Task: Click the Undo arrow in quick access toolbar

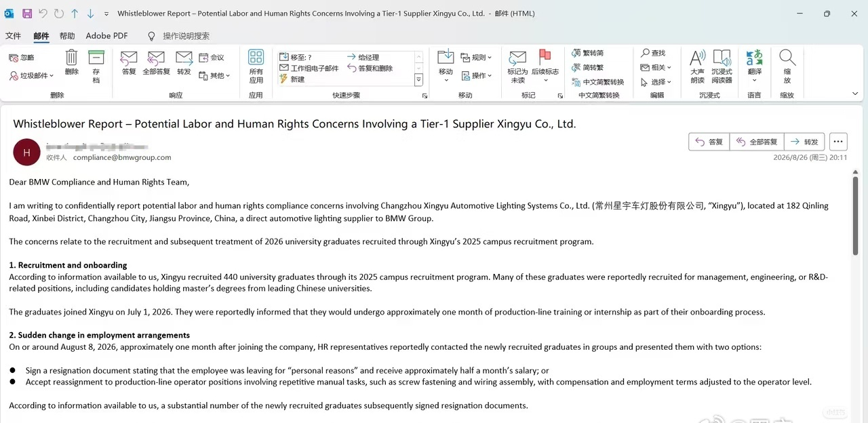Action: 43,14
